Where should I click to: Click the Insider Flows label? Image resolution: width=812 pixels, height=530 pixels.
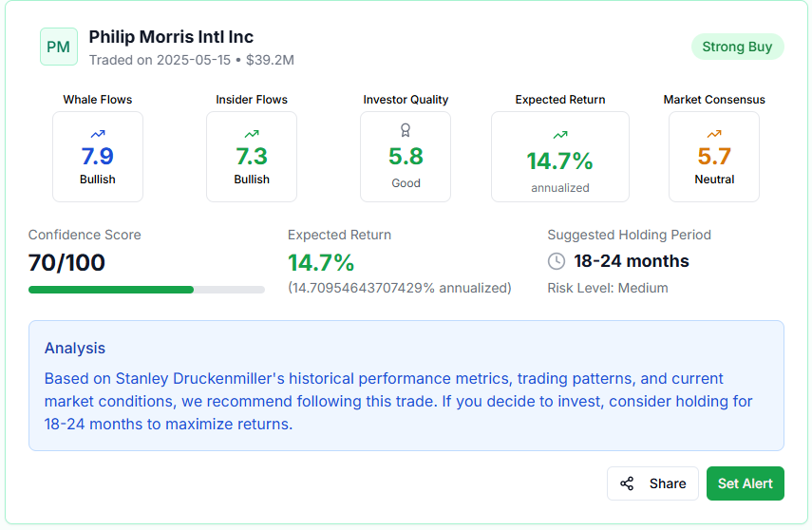click(x=252, y=100)
